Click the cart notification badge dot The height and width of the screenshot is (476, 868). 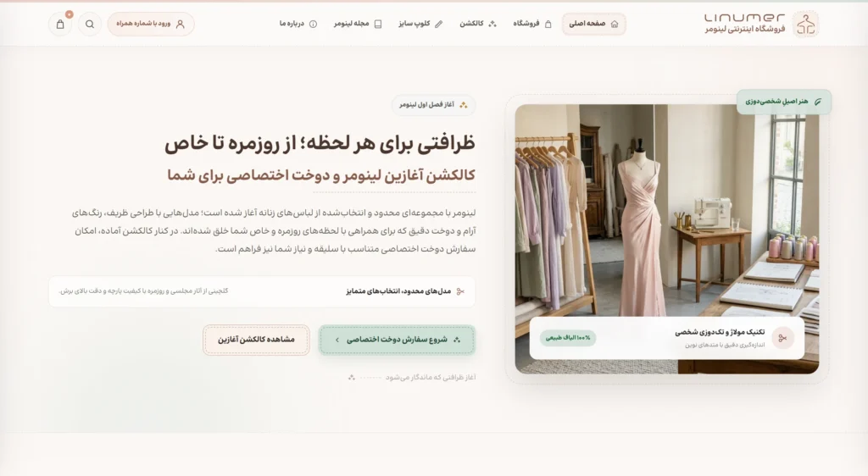pos(70,14)
